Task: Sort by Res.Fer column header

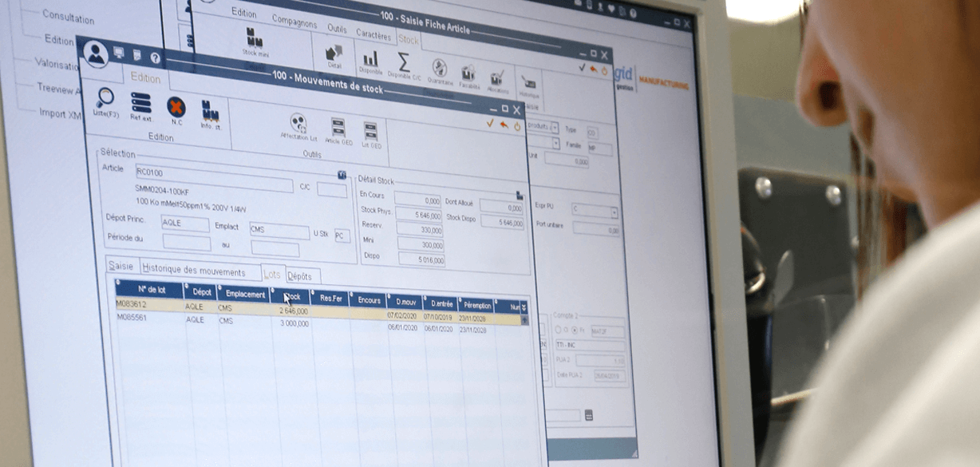Action: (x=330, y=299)
